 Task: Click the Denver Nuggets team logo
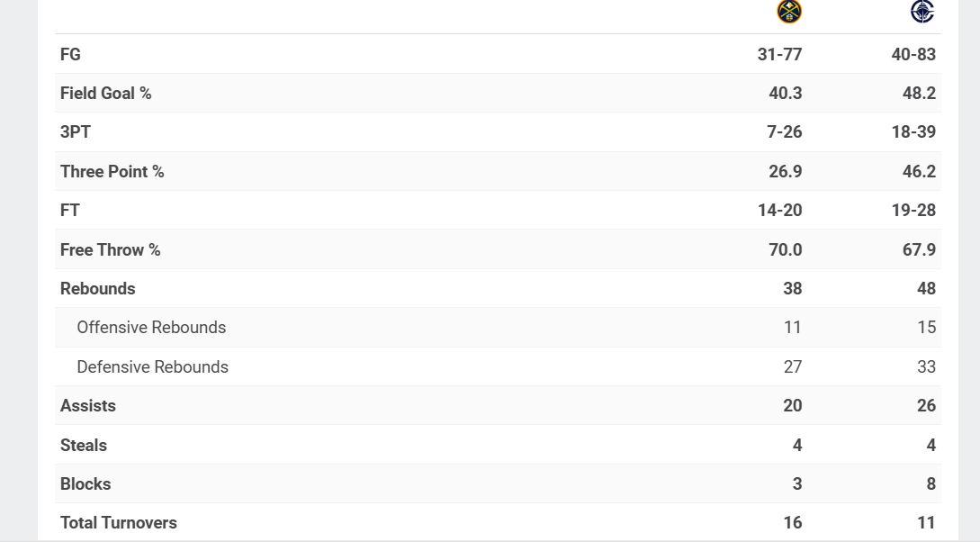click(x=789, y=12)
